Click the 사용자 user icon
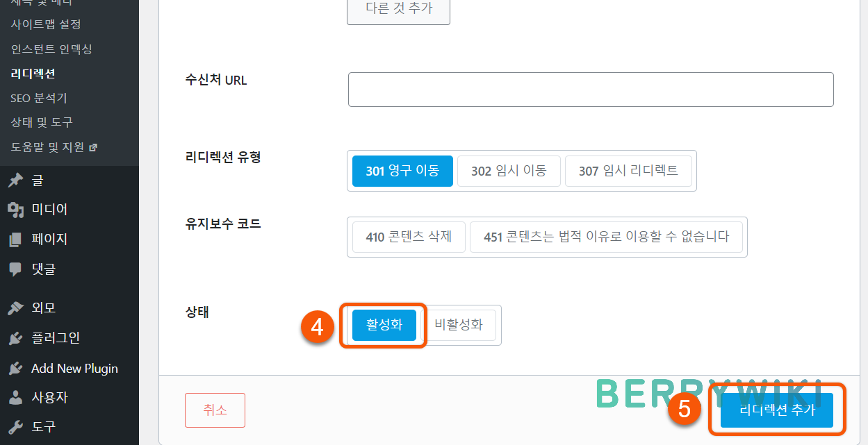Viewport: 868px width, 445px height. (x=15, y=398)
